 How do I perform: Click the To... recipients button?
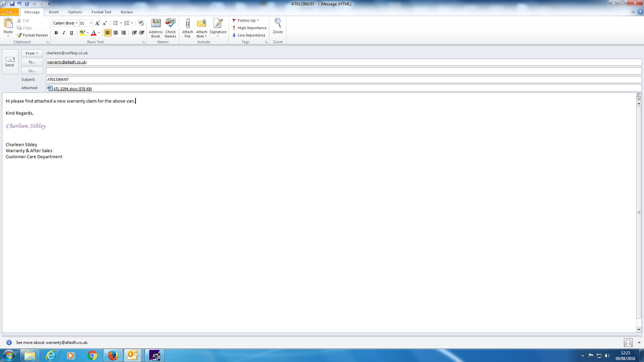(x=32, y=62)
